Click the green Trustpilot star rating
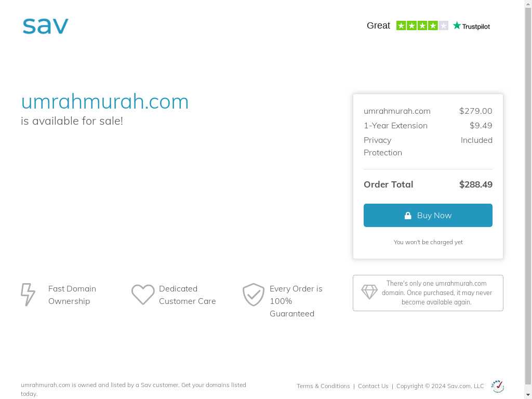This screenshot has width=532, height=399. (x=422, y=25)
